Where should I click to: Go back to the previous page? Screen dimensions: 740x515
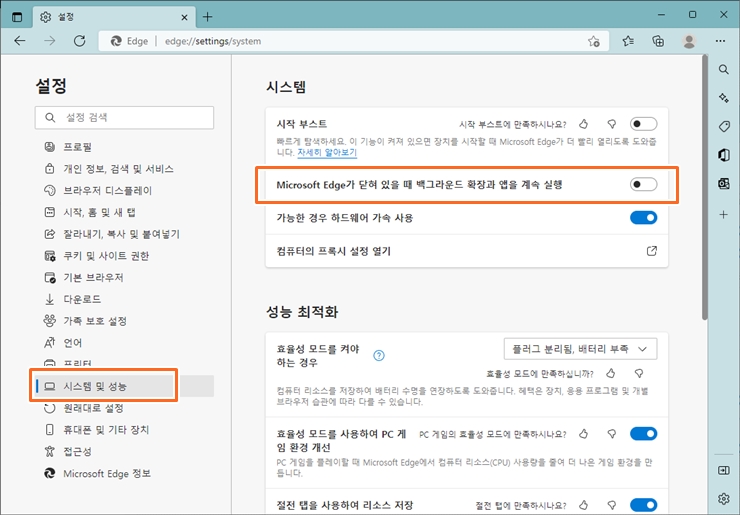[x=20, y=41]
